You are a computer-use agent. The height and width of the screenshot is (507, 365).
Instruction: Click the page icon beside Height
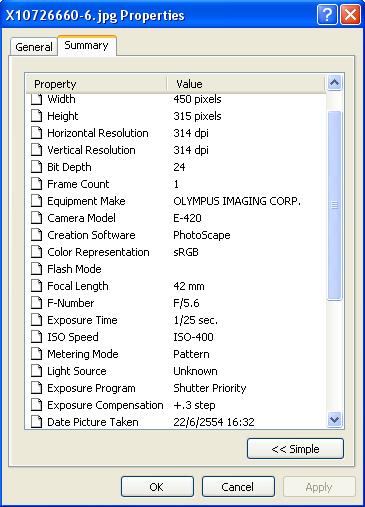pyautogui.click(x=37, y=116)
